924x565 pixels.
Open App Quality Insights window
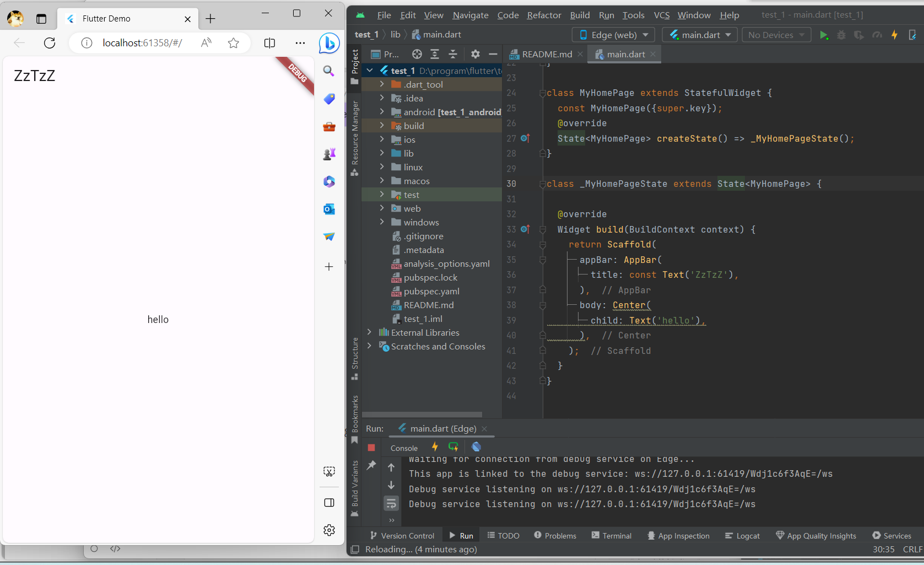[x=816, y=536]
